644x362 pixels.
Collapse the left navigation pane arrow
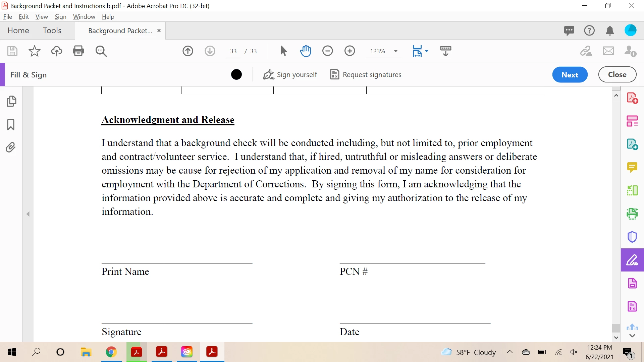(28, 214)
